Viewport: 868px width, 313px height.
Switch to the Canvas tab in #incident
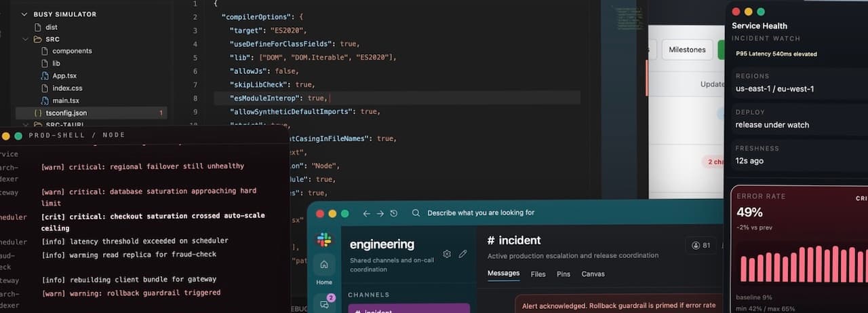coord(593,274)
